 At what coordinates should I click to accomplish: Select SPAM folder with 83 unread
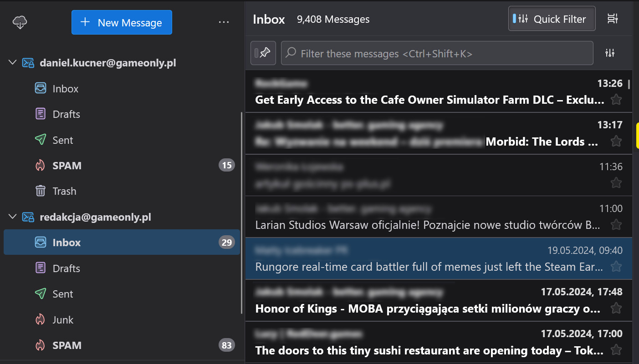(67, 345)
